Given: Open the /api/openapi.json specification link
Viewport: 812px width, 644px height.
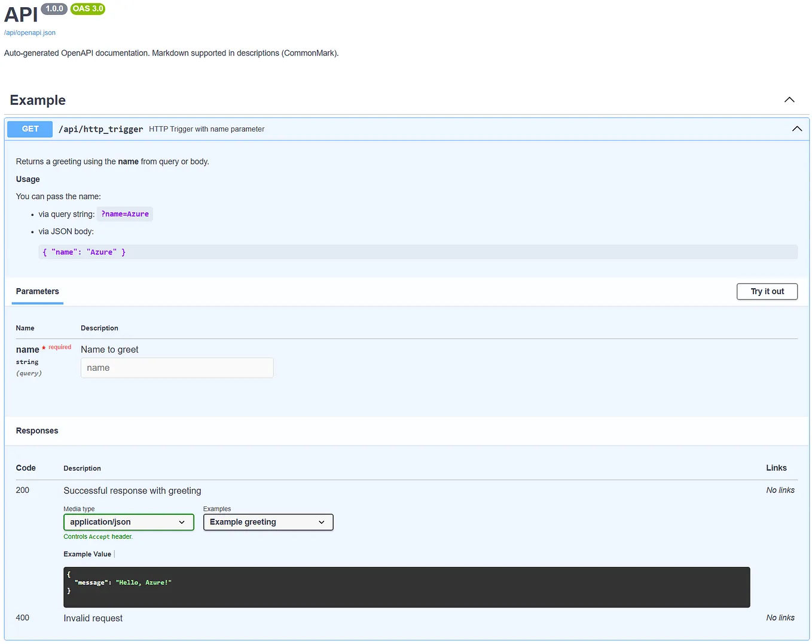Looking at the screenshot, I should coord(30,32).
